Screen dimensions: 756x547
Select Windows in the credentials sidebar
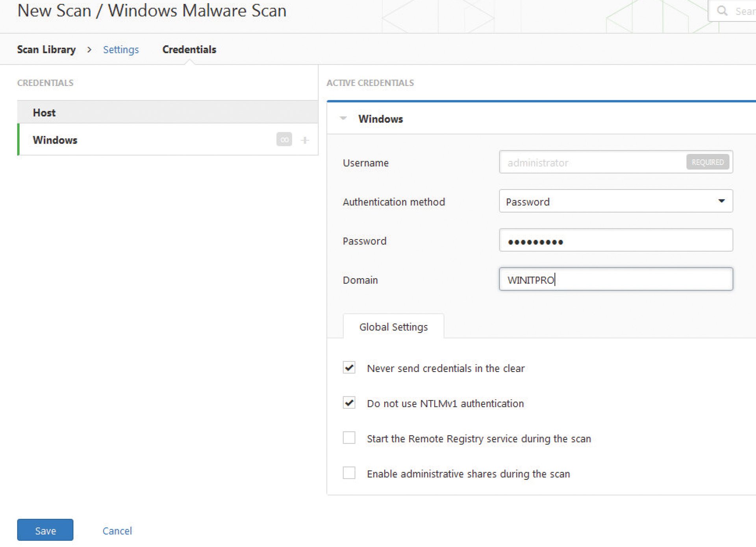pyautogui.click(x=55, y=140)
